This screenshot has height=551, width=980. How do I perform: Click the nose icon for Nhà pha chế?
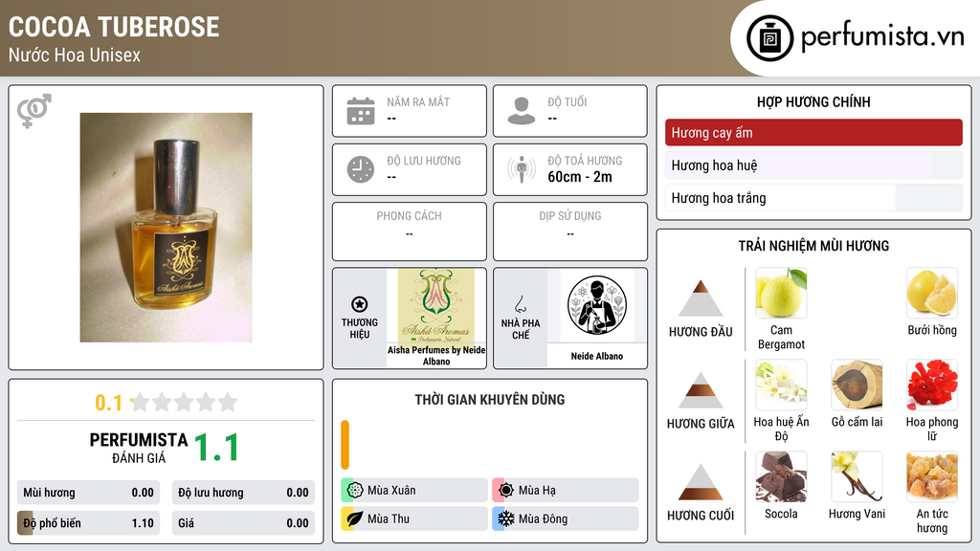(x=520, y=304)
